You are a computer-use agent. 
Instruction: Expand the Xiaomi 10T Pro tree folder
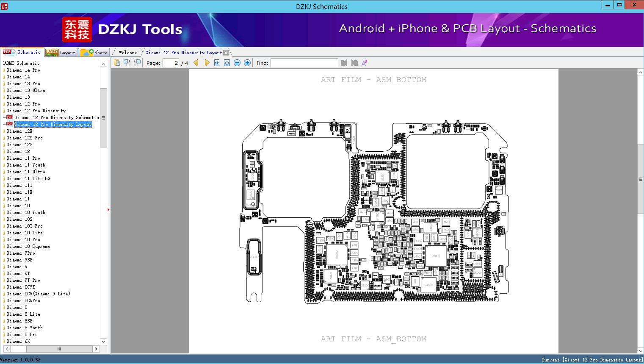(x=25, y=226)
